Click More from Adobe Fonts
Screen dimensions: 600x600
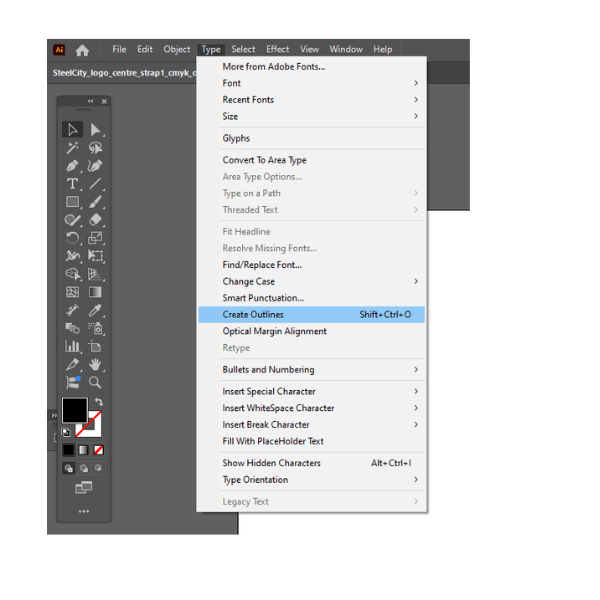pyautogui.click(x=311, y=67)
